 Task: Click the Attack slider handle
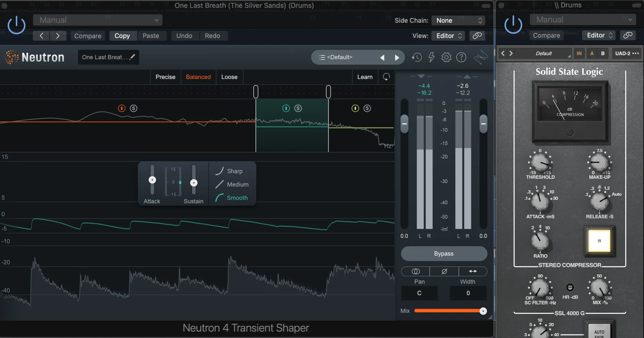[152, 180]
